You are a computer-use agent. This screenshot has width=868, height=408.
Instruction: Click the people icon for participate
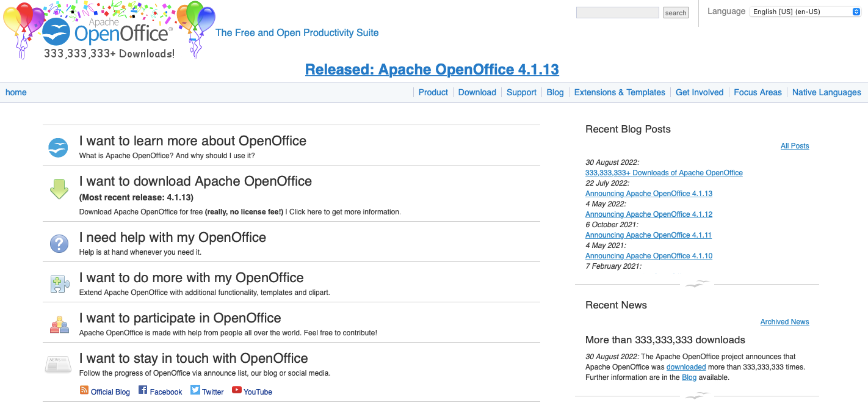pyautogui.click(x=59, y=324)
